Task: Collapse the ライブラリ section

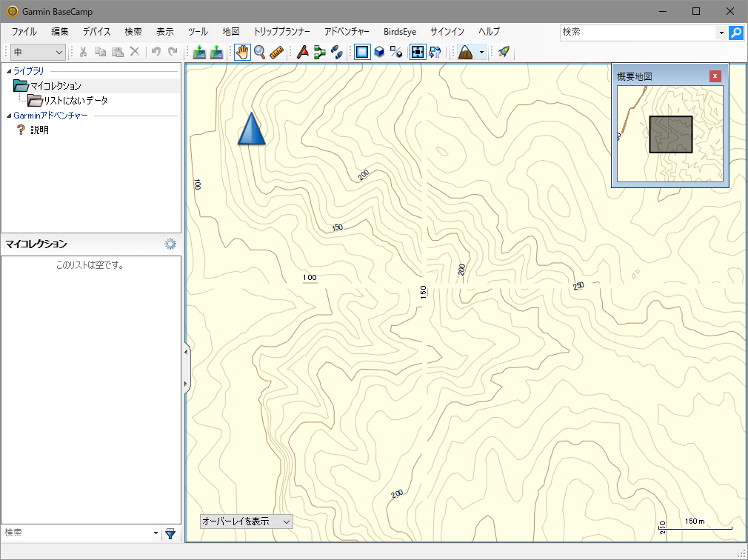Action: (x=9, y=71)
